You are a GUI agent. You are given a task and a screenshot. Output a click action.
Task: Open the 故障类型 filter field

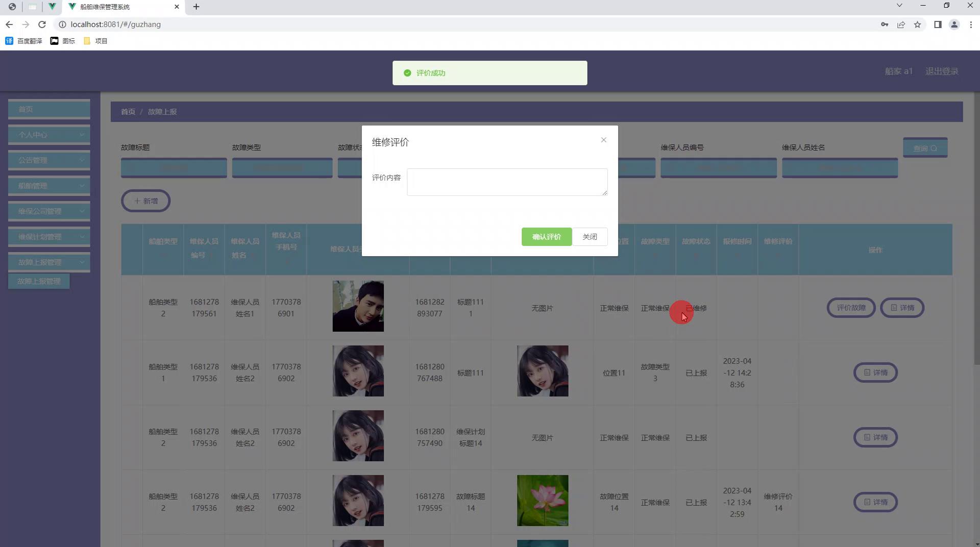[x=282, y=168]
